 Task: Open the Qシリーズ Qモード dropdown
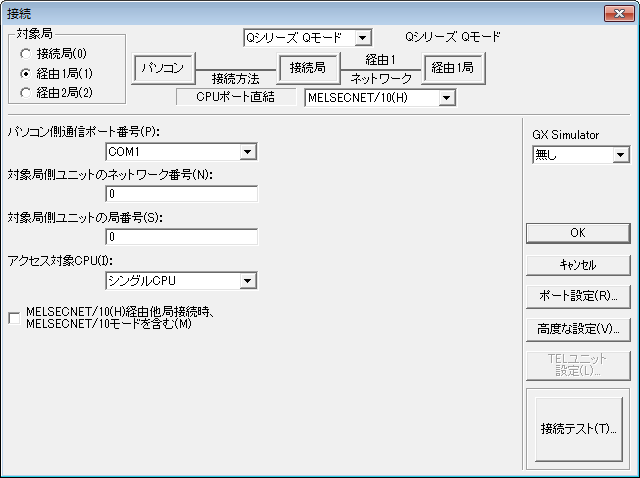pyautogui.click(x=362, y=38)
